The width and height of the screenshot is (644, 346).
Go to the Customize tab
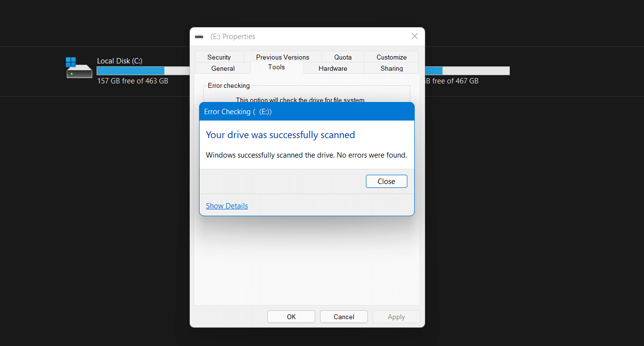[391, 57]
